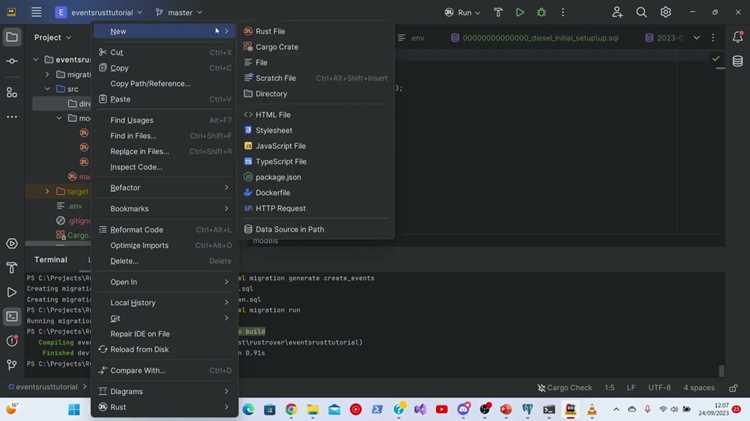
Task: Switch to the diesel_initial_setup up.sql tab
Action: 535,37
